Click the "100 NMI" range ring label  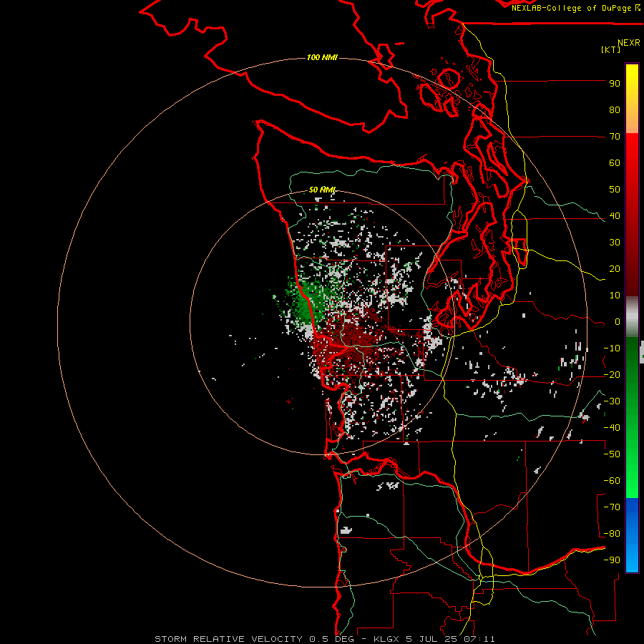323,57
